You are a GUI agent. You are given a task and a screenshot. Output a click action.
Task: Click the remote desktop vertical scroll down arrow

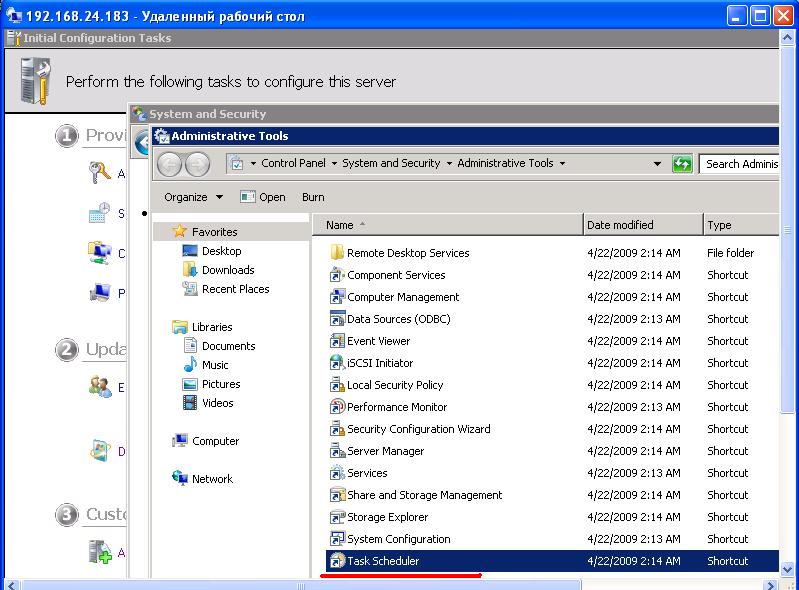(787, 569)
